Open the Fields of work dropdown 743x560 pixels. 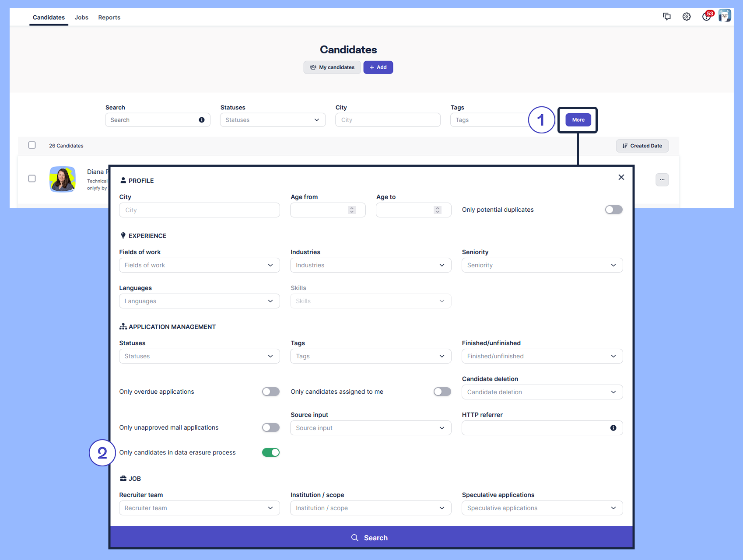[199, 265]
